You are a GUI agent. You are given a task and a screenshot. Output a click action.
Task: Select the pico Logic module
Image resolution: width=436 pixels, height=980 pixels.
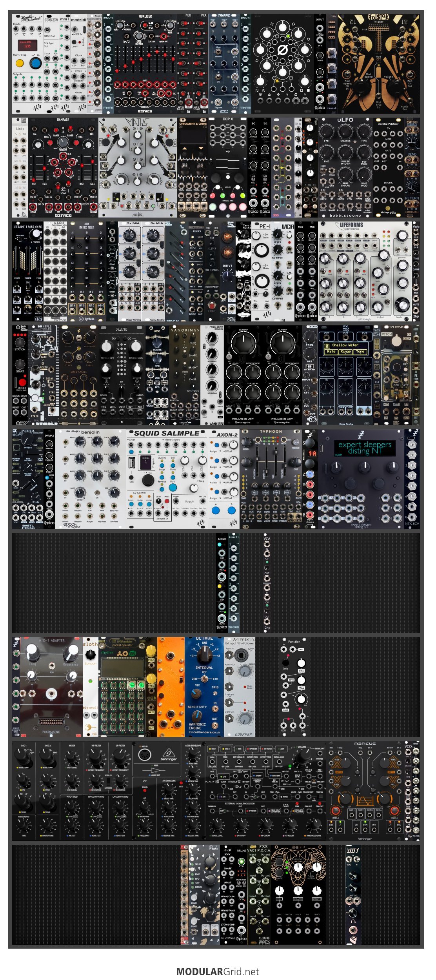tap(222, 583)
